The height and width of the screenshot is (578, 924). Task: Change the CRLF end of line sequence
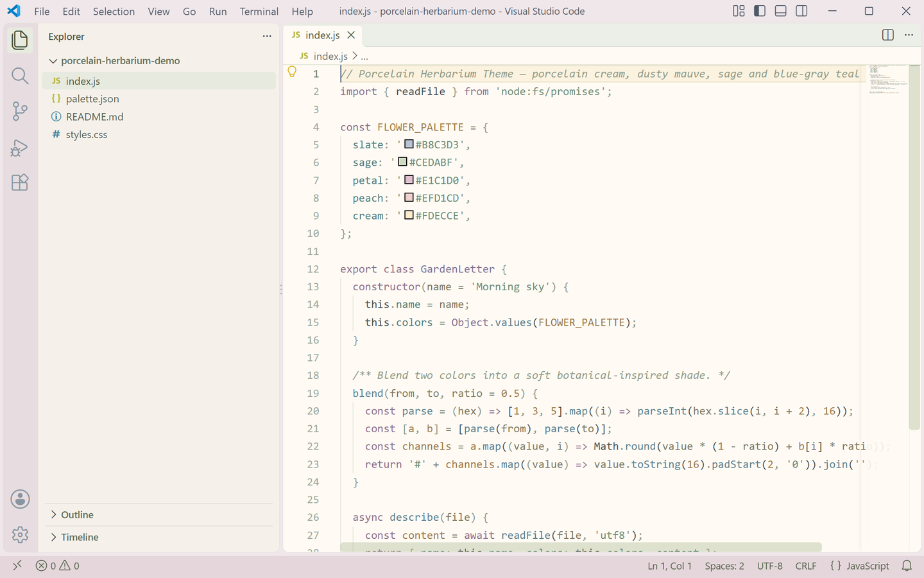(x=806, y=566)
